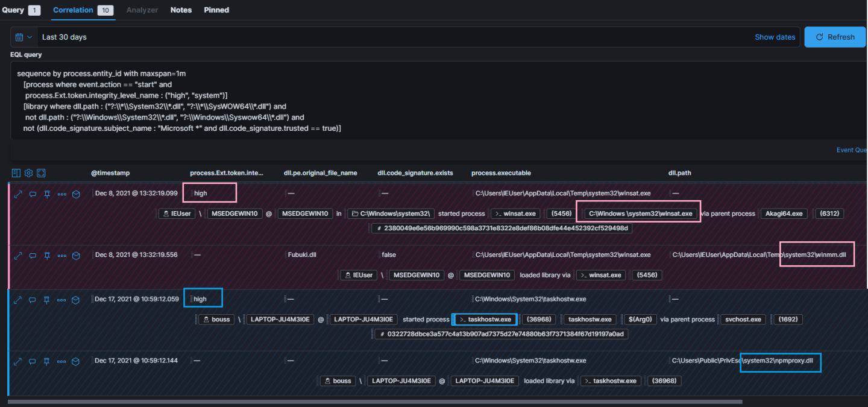Expand details of the 13:32:19.099 event

coord(18,194)
